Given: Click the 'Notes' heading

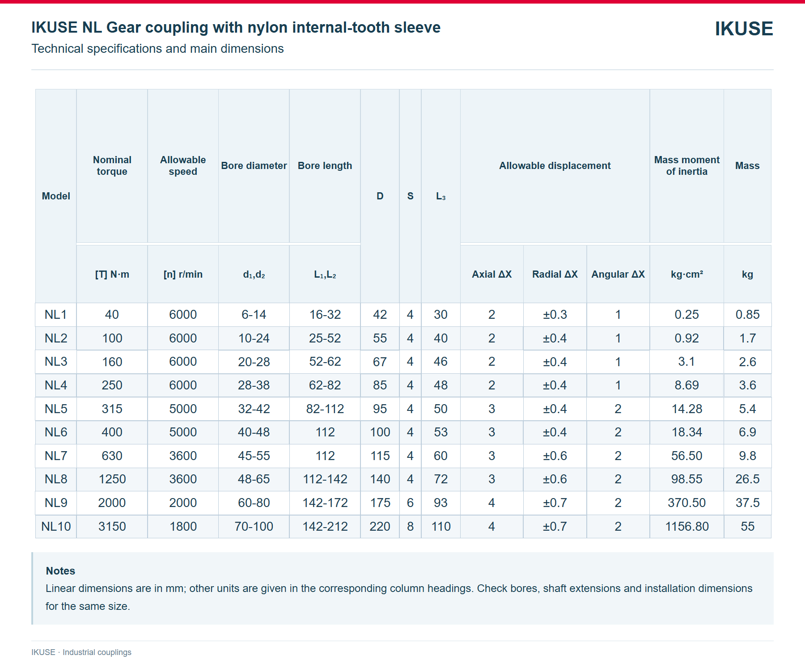Looking at the screenshot, I should [x=60, y=571].
